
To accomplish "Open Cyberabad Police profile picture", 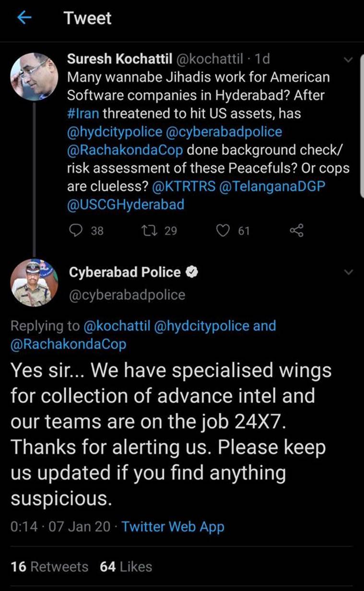I will click(34, 283).
